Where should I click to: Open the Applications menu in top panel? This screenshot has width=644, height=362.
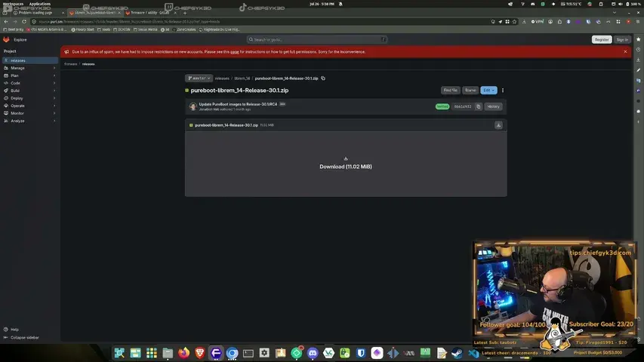(x=39, y=4)
